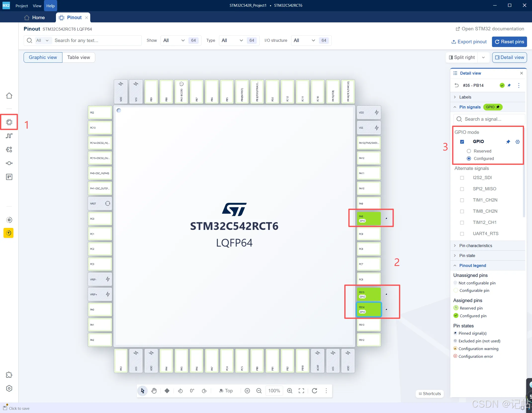Check the UART4_RTS alternate signal

click(x=462, y=234)
